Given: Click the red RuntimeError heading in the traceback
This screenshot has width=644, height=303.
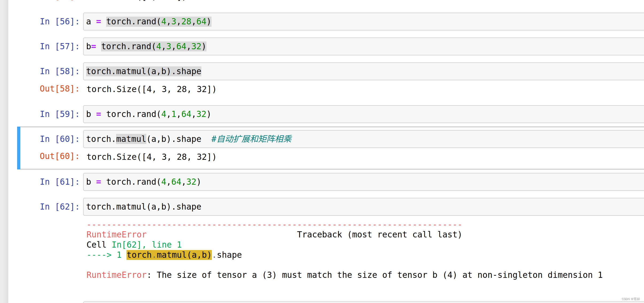Looking at the screenshot, I should (x=117, y=234).
